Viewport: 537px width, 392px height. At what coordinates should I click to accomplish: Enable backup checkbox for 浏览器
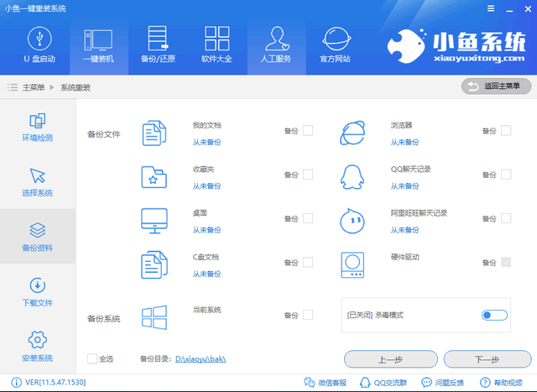(x=506, y=130)
